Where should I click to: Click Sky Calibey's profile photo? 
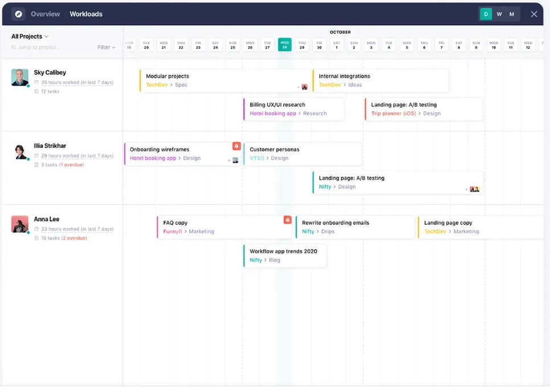[x=20, y=77]
